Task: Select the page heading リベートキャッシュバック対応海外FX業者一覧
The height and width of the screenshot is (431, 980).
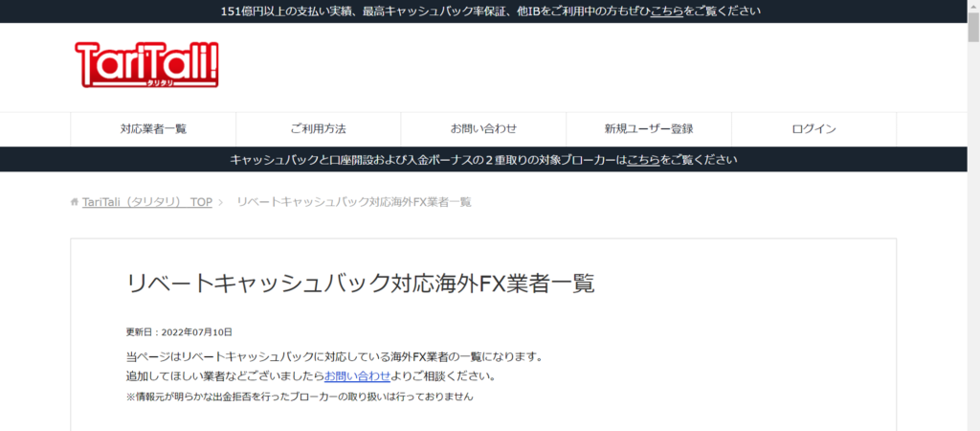Action: click(360, 284)
